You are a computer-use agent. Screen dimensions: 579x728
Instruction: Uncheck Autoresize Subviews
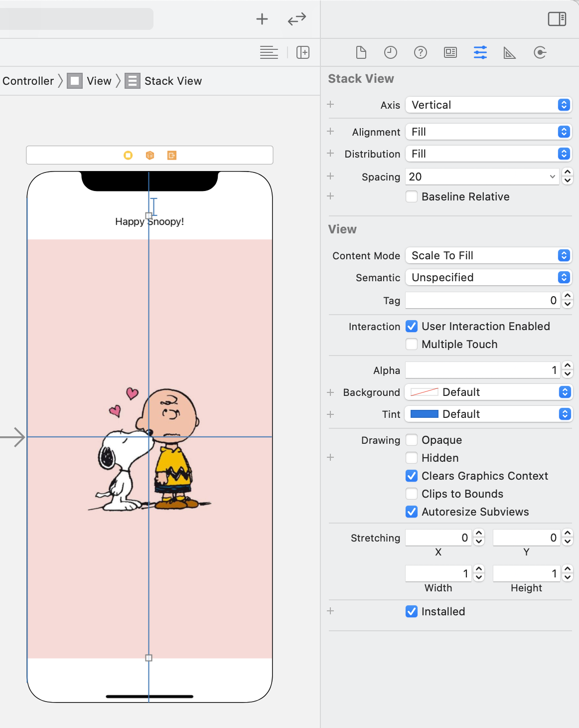(412, 512)
